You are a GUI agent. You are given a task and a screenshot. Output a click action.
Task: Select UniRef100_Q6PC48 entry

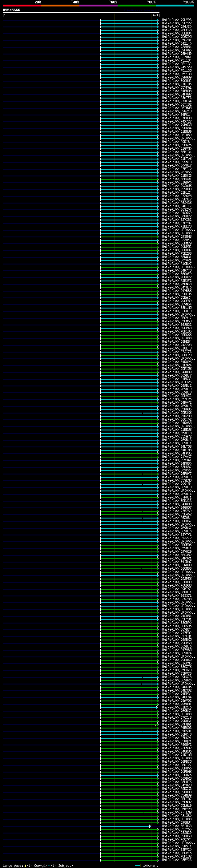(x=177, y=734)
